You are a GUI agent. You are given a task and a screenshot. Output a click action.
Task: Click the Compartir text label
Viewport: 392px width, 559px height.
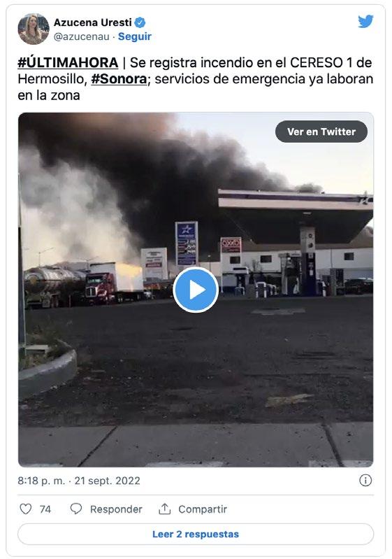point(203,509)
